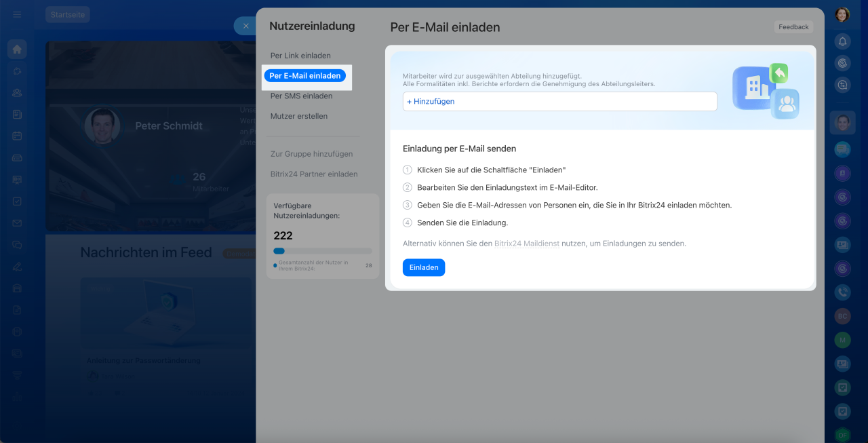This screenshot has height=443, width=868.
Task: Click the 'Nutzereinladung' panel title
Action: [312, 26]
